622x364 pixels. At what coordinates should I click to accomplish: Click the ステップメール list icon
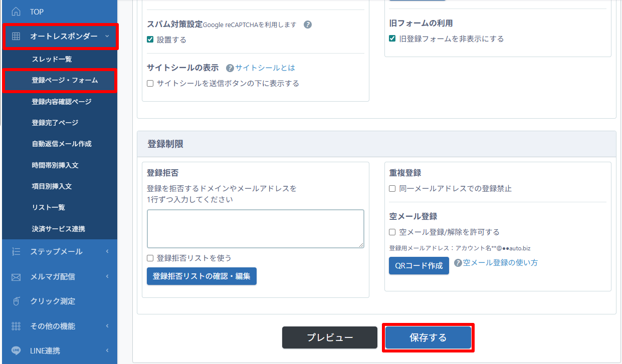pos(16,251)
